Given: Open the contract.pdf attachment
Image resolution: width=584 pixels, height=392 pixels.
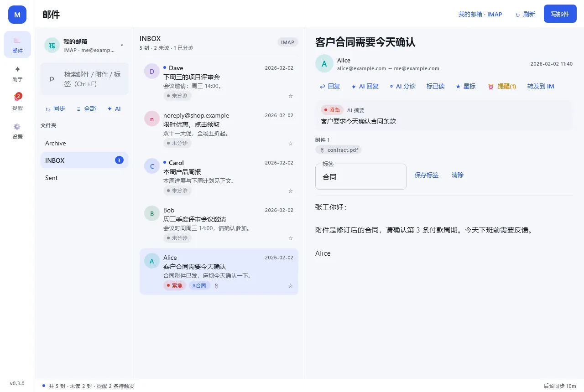Looking at the screenshot, I should pos(339,150).
